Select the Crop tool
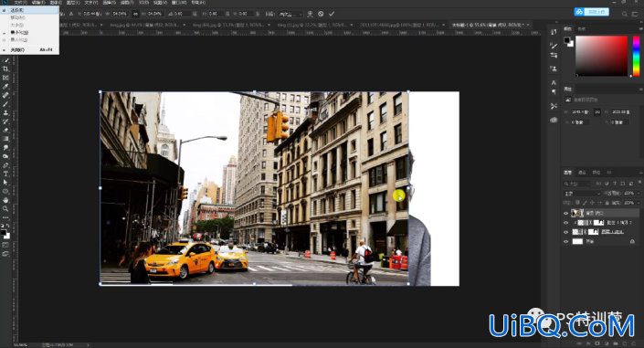This screenshot has height=348, width=644. 5,69
